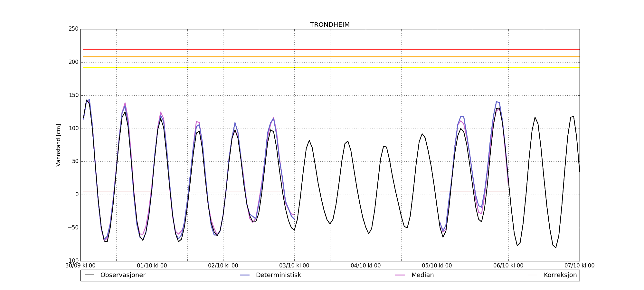The width and height of the screenshot is (644, 290).
Task: Click the −100 y-axis tick label
Action: click(x=71, y=261)
